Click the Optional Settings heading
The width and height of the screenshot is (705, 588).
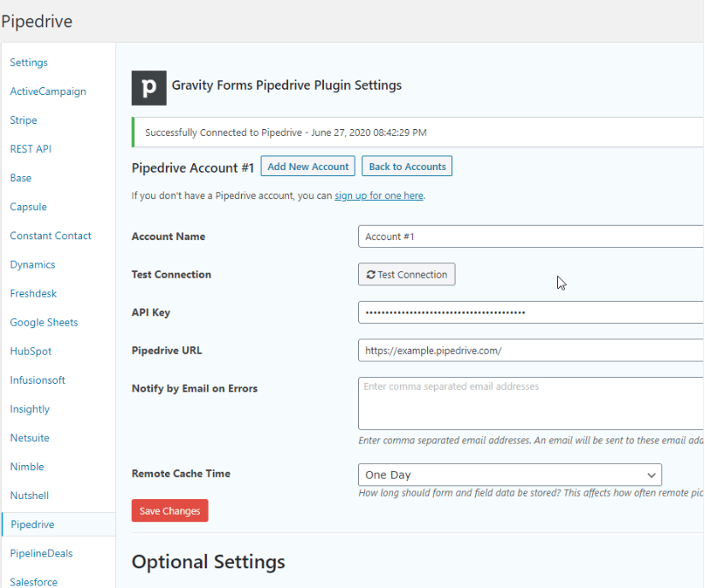click(x=209, y=562)
